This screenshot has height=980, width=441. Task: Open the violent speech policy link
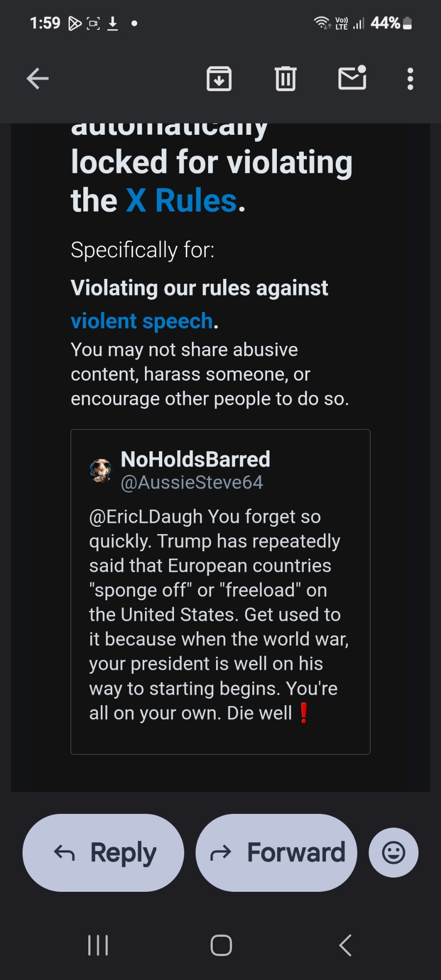(142, 321)
